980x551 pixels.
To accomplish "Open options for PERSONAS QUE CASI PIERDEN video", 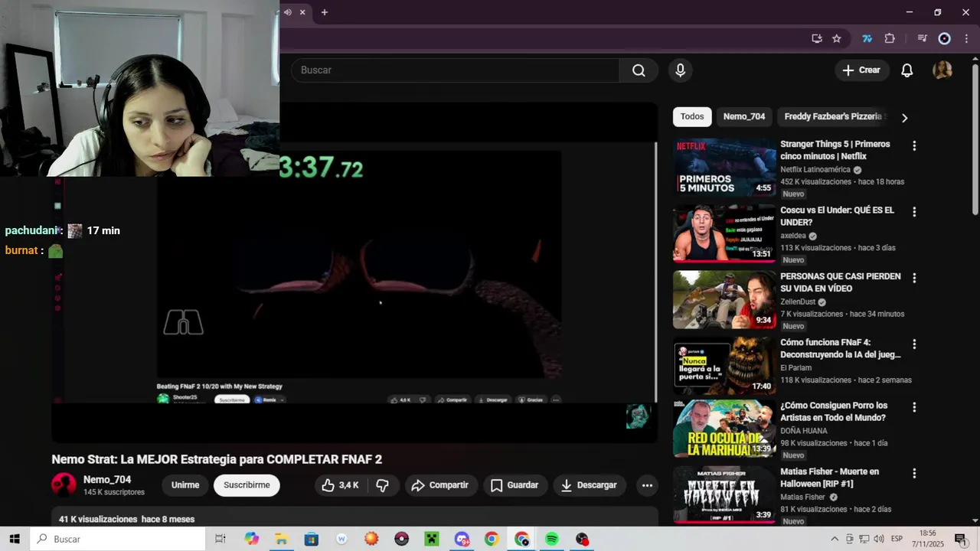I will point(913,278).
